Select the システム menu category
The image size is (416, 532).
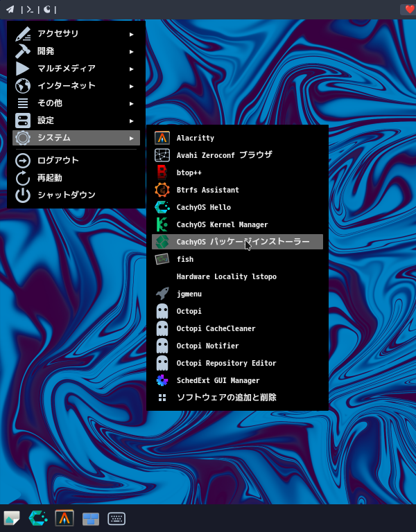76,138
